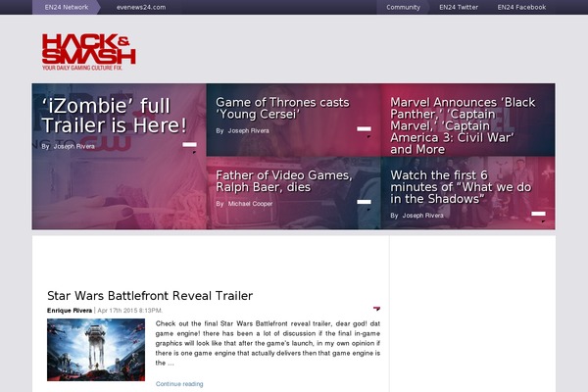Click author name Enrique Rivera

(70, 311)
